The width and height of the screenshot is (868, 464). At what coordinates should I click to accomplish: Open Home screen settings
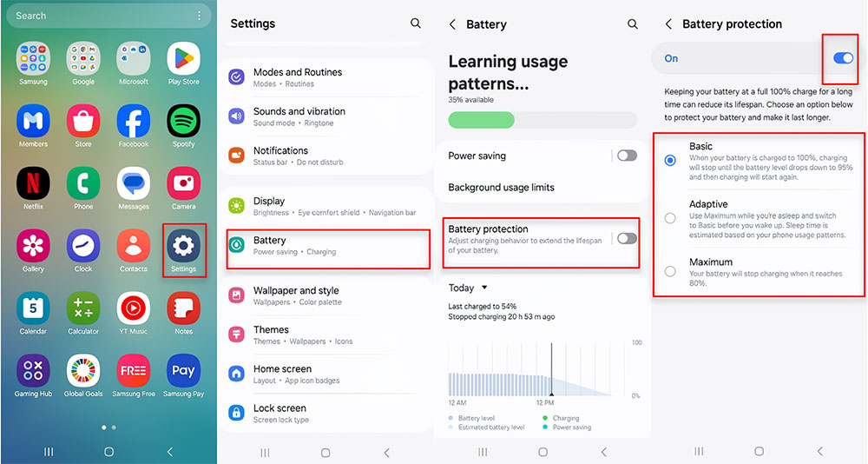pyautogui.click(x=328, y=375)
